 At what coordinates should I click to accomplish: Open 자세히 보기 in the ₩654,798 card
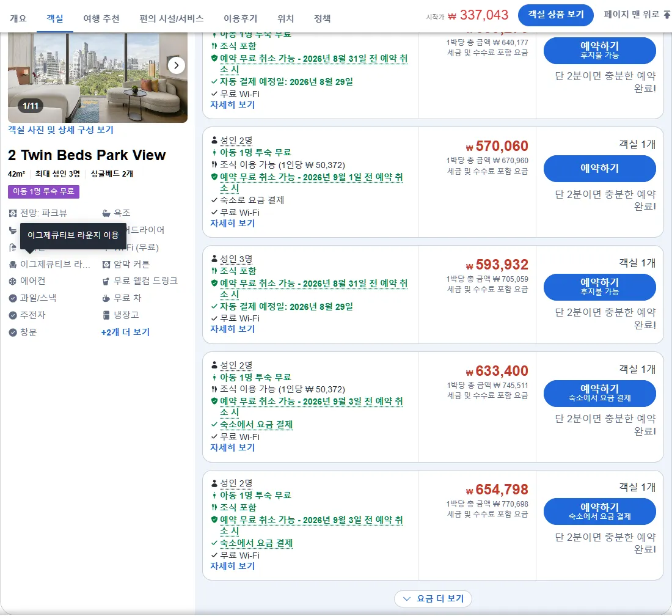(x=232, y=566)
